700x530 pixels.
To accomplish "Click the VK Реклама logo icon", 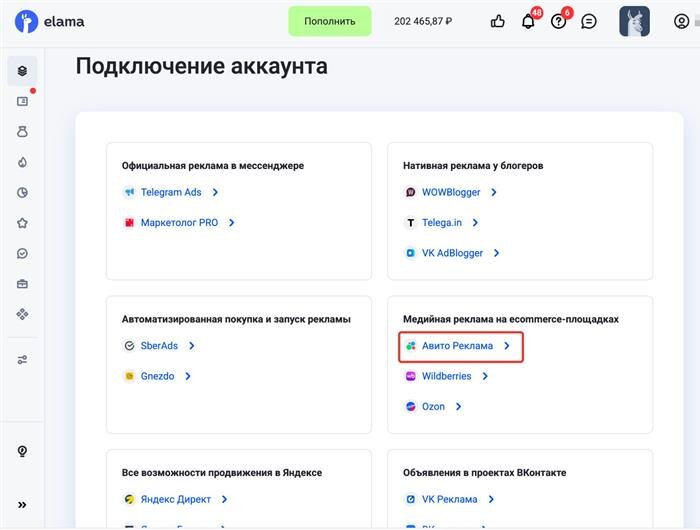I will pos(410,499).
